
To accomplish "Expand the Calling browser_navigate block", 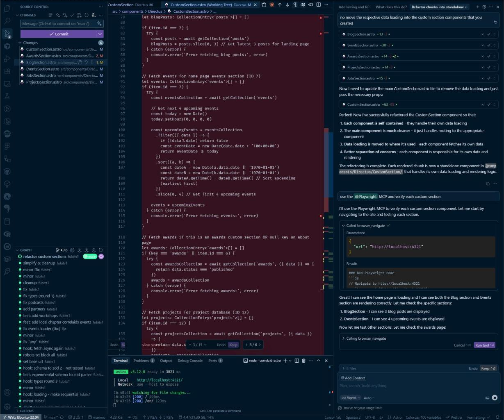I will tap(364, 338).
